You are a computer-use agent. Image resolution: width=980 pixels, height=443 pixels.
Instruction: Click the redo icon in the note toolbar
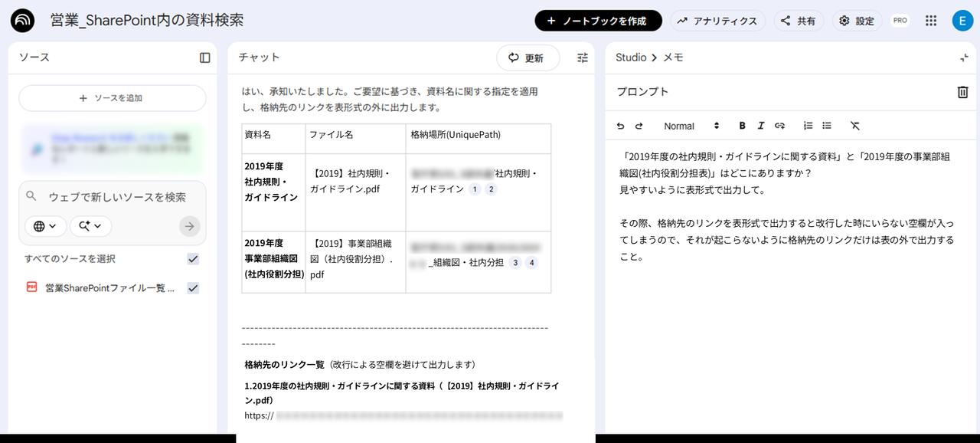pyautogui.click(x=638, y=126)
